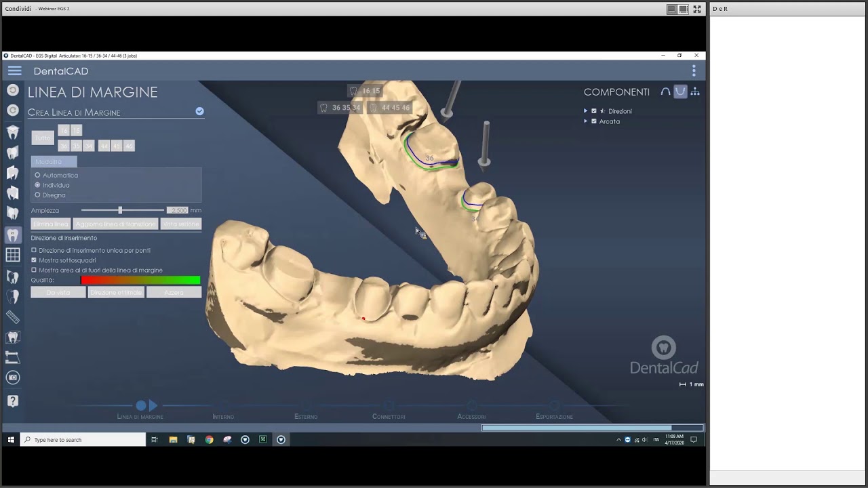Click the Crea Linea di Margine checkmark icon
868x488 pixels.
[x=199, y=111]
